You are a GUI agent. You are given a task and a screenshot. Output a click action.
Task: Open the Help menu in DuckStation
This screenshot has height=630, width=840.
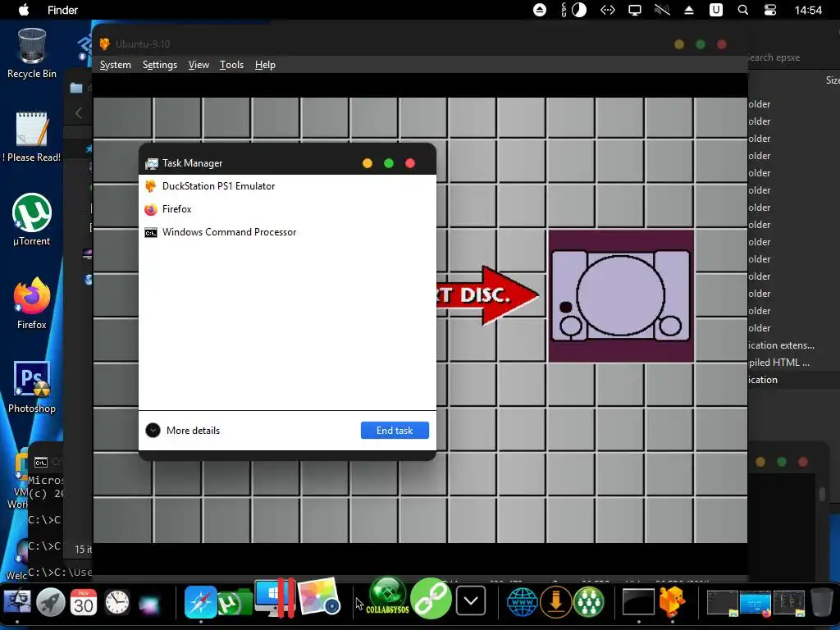(x=265, y=65)
